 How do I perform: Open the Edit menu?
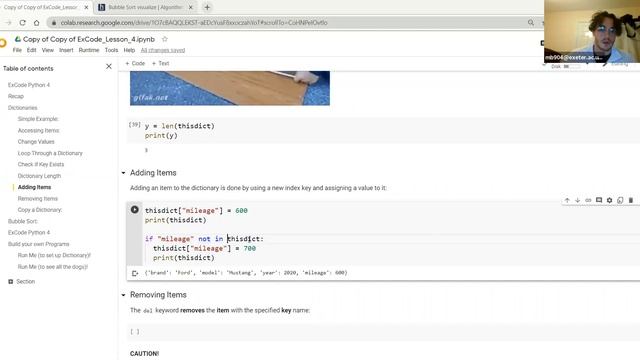point(31,50)
